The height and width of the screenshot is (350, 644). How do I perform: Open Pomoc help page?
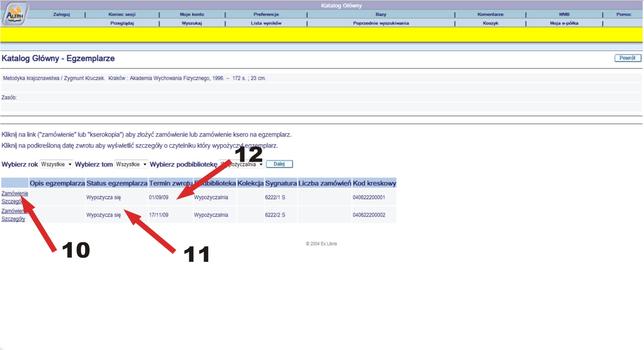[x=624, y=14]
